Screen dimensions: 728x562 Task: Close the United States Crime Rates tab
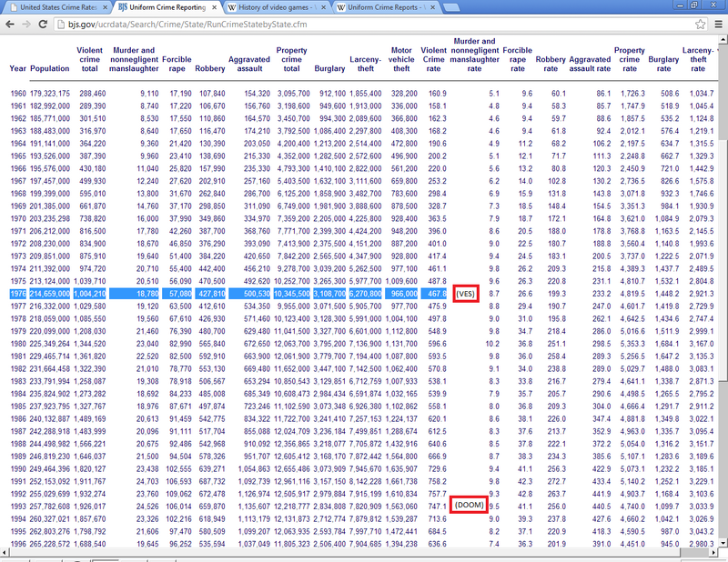[x=105, y=7]
